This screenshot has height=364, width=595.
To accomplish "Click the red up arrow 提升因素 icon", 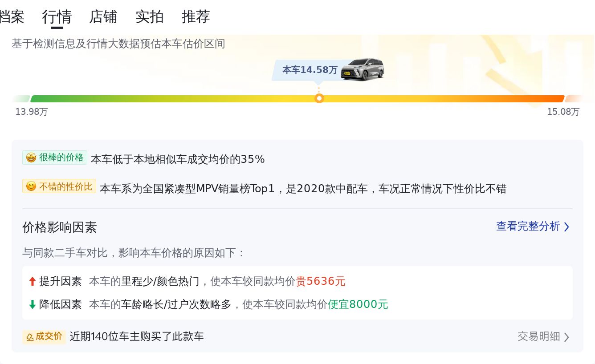I will coord(32,281).
